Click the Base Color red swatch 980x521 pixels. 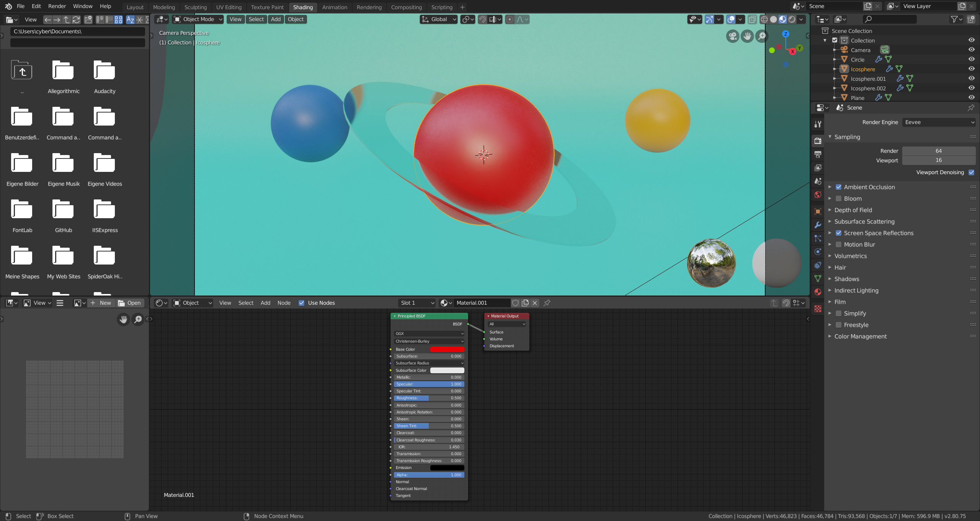(x=447, y=349)
